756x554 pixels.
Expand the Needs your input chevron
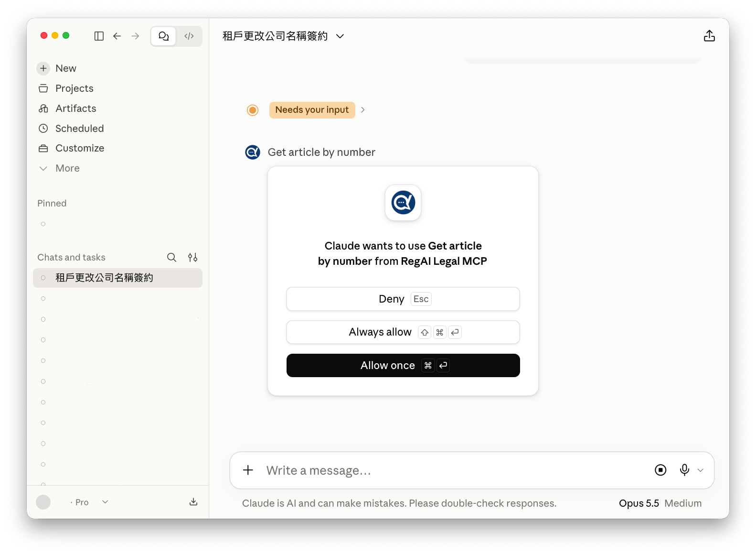pos(362,110)
